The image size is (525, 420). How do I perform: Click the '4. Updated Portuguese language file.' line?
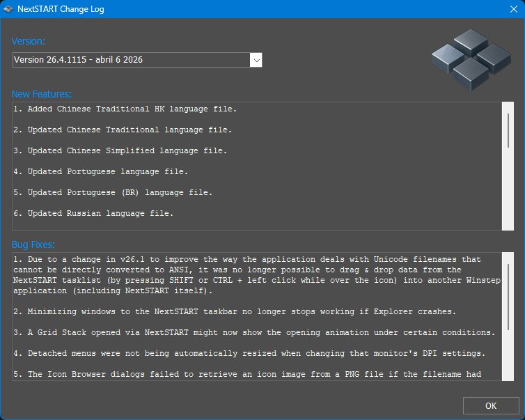[100, 171]
